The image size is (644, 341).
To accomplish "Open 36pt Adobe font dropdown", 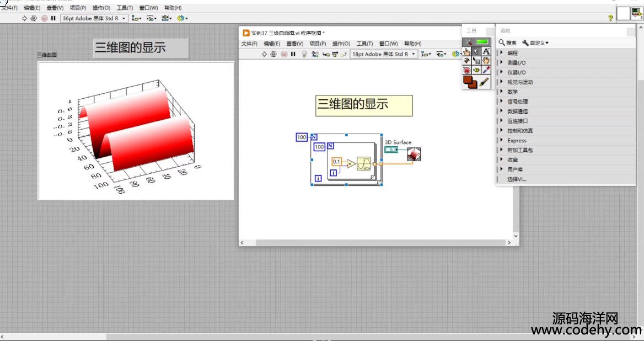I will click(x=94, y=18).
